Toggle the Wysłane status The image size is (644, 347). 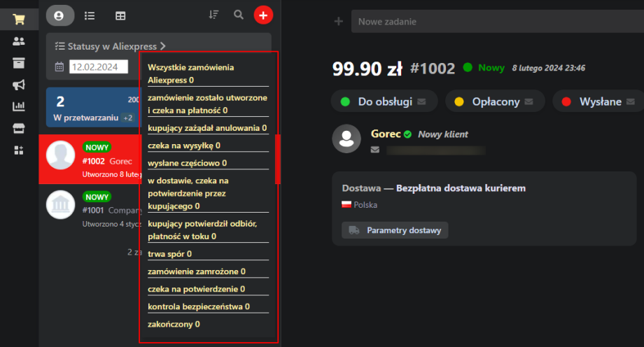tap(600, 101)
